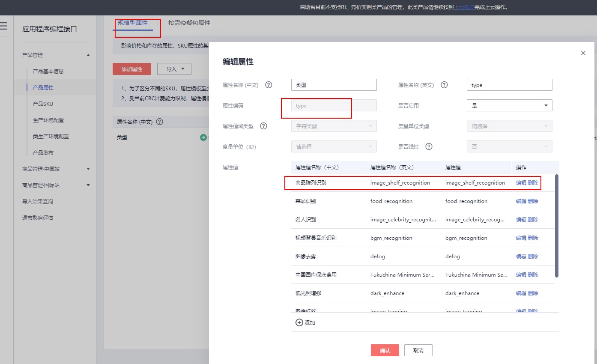Show help for 属性值域类型
Image resolution: width=597 pixels, height=364 pixels.
coord(263,126)
